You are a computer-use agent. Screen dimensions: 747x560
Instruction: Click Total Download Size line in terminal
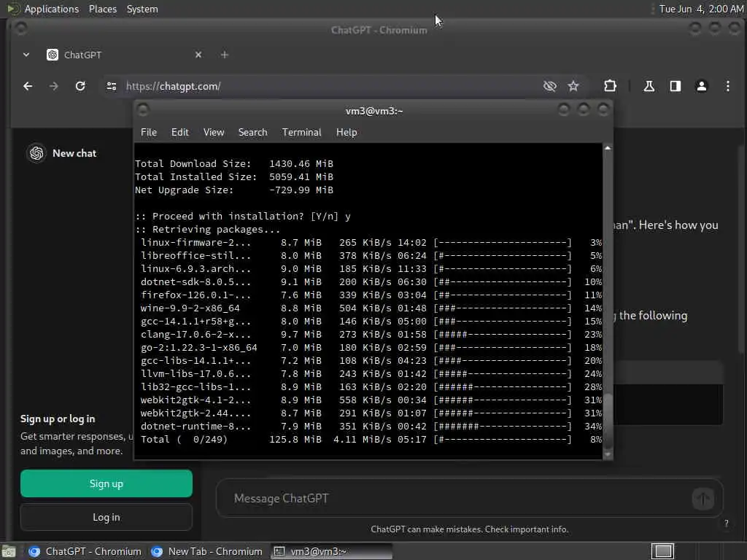234,164
